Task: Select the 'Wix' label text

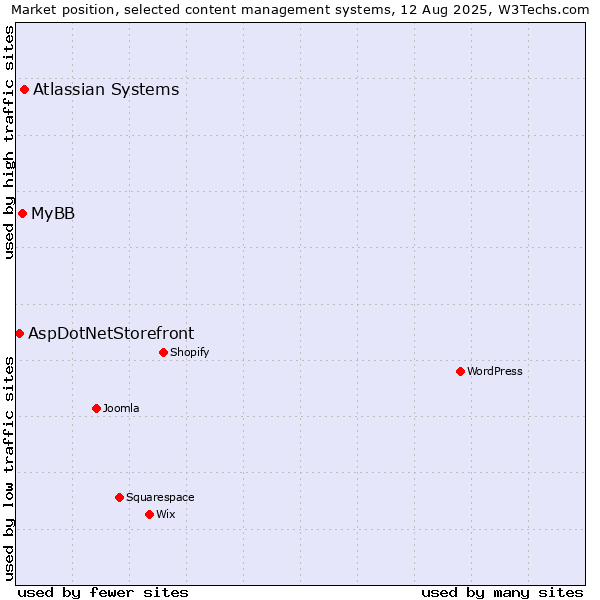Action: (x=165, y=514)
